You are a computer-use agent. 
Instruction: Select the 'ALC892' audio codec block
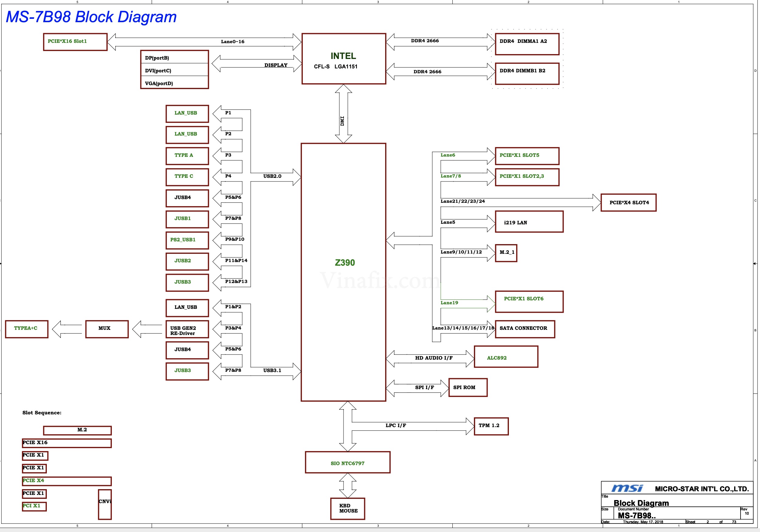point(506,357)
